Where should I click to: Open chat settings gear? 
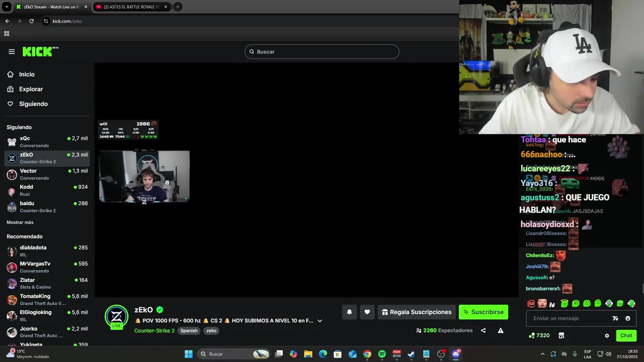tap(607, 335)
